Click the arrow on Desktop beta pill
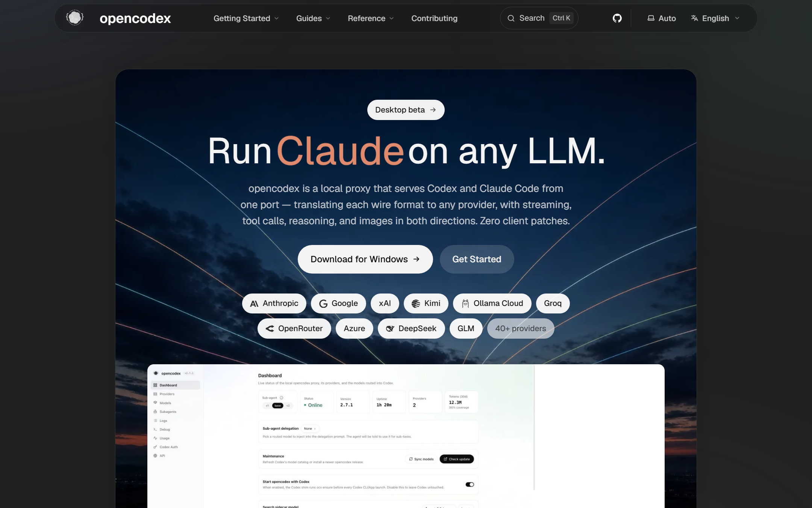 click(433, 110)
